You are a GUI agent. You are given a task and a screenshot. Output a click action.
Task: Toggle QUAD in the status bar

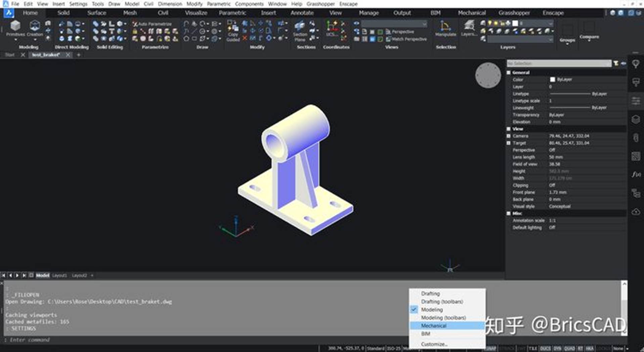pos(569,348)
